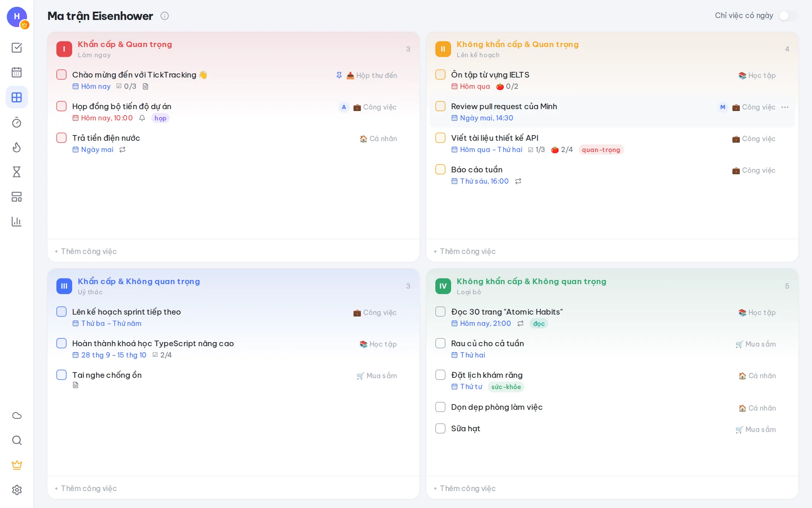Click the họp tag on meeting task
The height and width of the screenshot is (508, 812).
click(x=161, y=118)
